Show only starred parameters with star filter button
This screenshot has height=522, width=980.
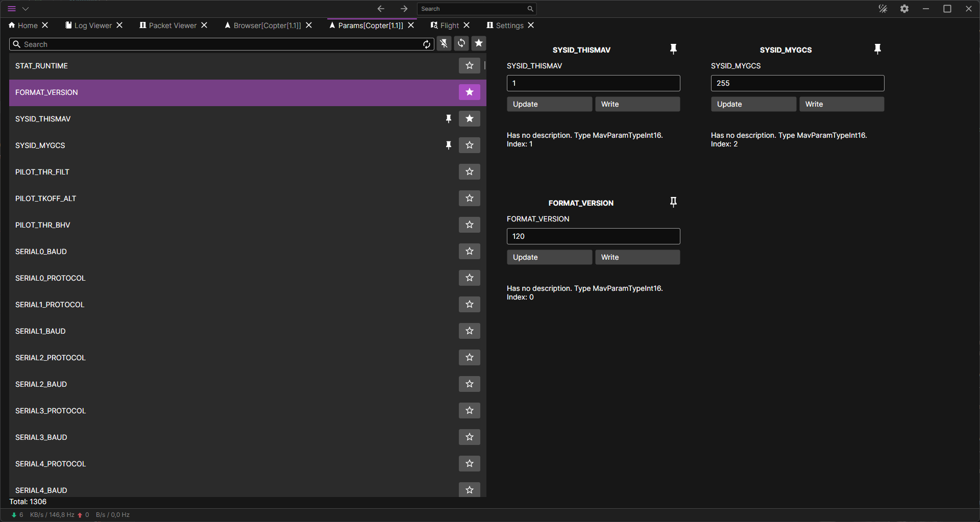tap(479, 44)
